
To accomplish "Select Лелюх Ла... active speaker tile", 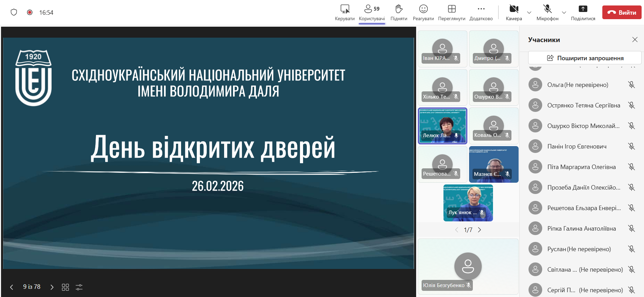I will [x=442, y=126].
